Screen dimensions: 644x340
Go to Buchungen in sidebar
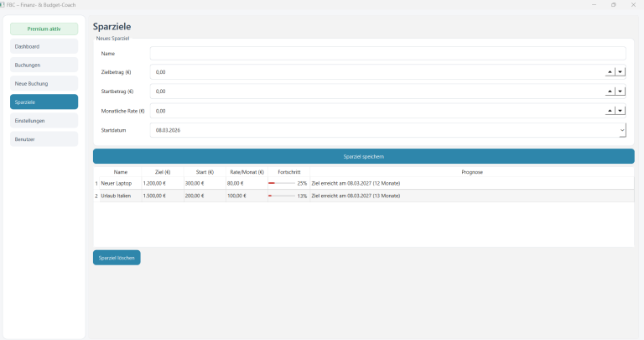pyautogui.click(x=44, y=65)
